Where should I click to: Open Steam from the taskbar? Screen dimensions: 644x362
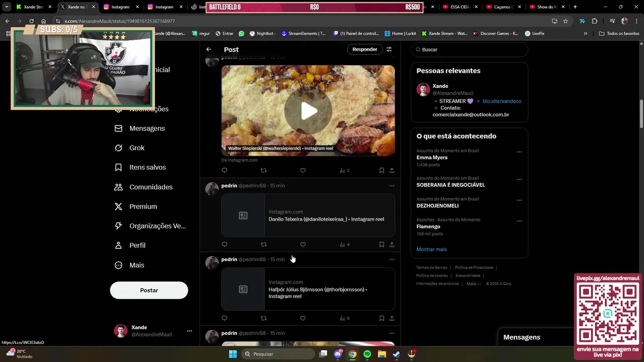point(396,354)
